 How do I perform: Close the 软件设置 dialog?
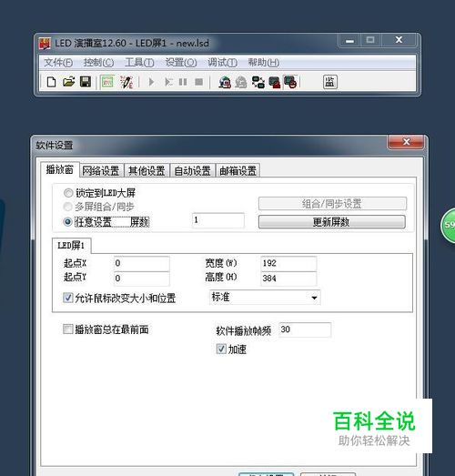pyautogui.click(x=406, y=142)
